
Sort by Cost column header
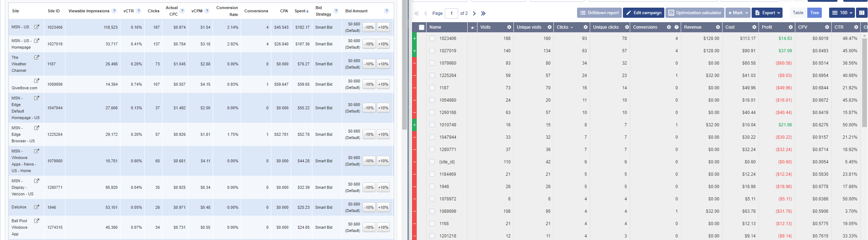(x=730, y=27)
